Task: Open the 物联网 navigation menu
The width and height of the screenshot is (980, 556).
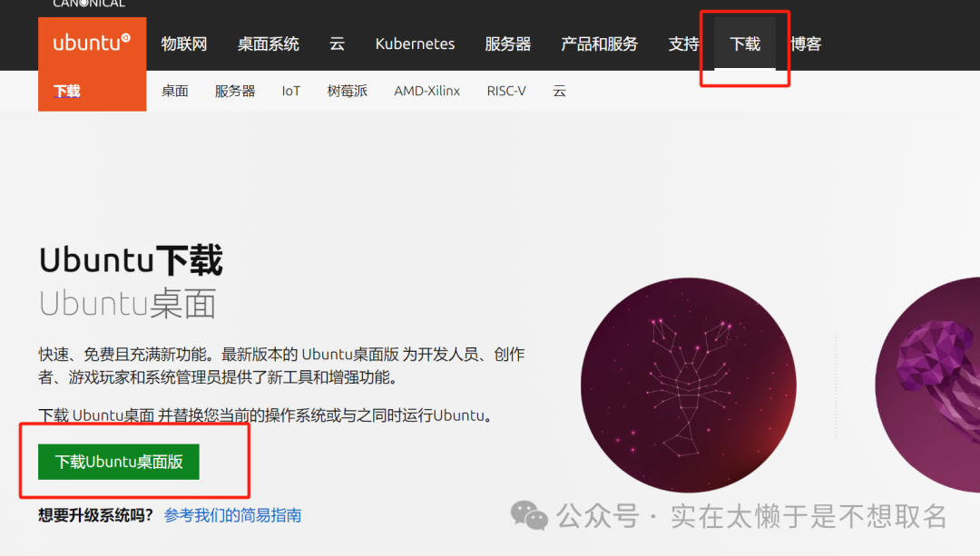Action: [184, 44]
